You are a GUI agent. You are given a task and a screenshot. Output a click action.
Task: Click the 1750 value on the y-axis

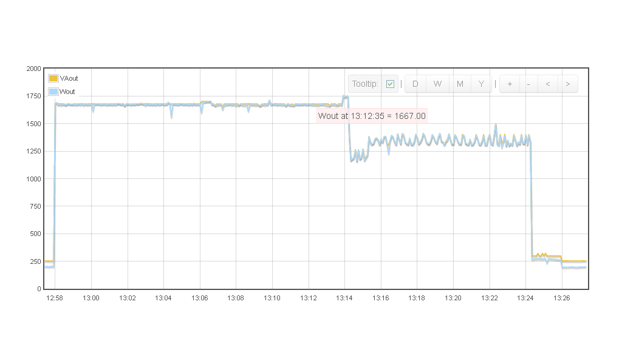point(33,96)
